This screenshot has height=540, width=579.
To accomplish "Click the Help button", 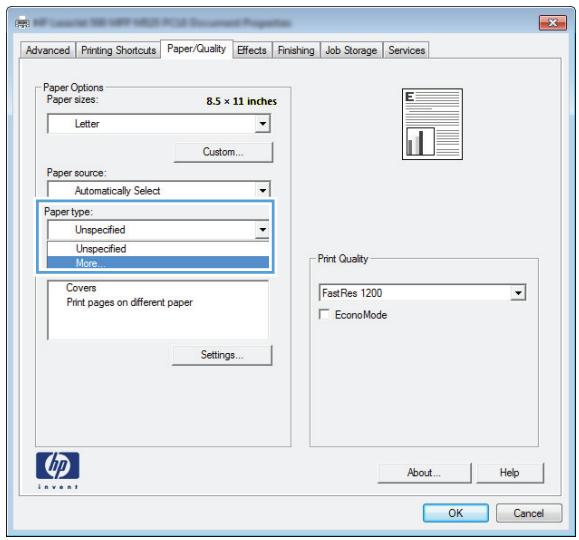I will (x=510, y=472).
